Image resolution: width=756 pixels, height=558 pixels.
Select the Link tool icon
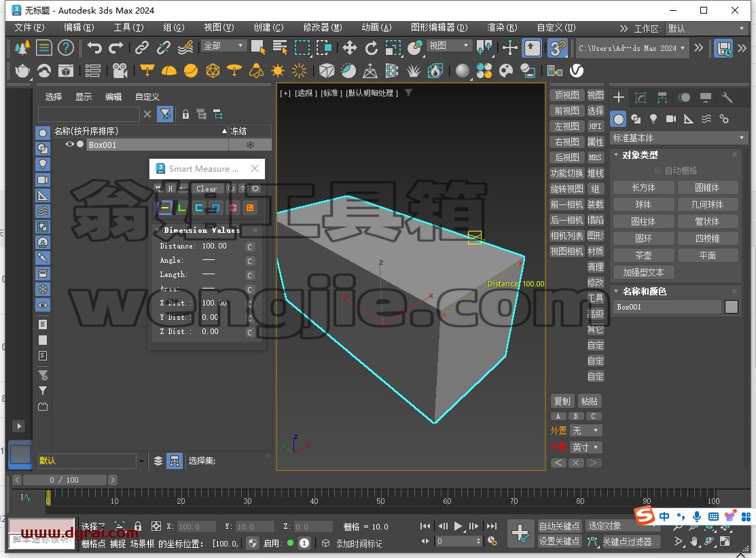141,48
